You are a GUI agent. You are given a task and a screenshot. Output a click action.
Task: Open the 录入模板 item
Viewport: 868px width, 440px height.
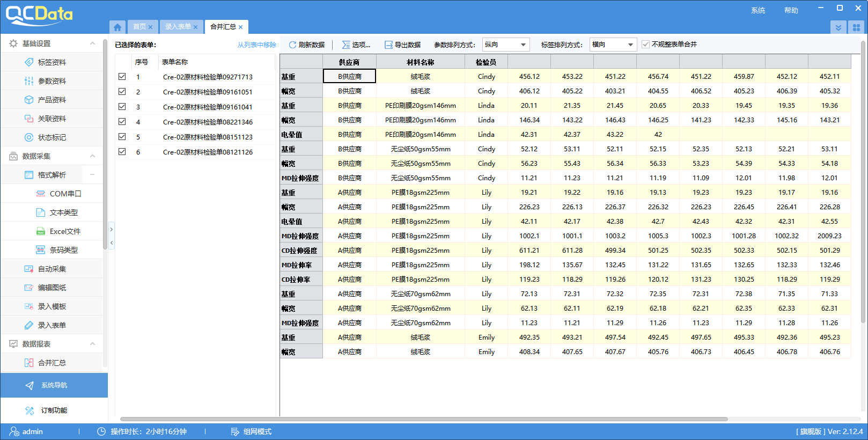[52, 306]
